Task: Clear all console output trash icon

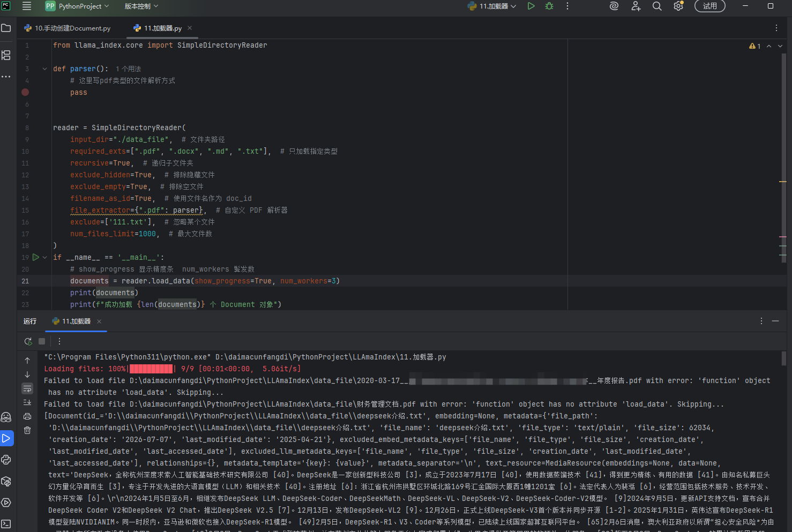Action: point(27,430)
